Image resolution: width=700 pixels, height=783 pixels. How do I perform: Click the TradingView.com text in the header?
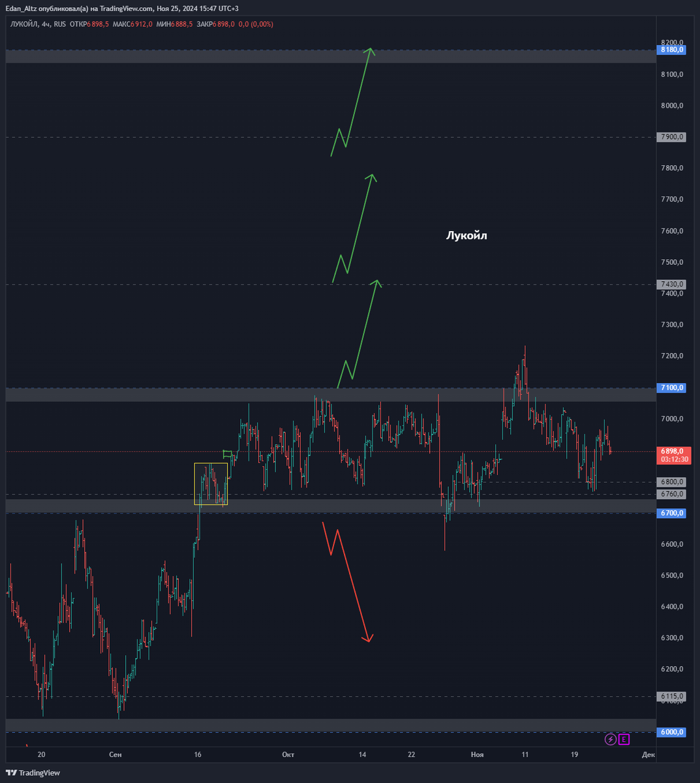point(127,8)
